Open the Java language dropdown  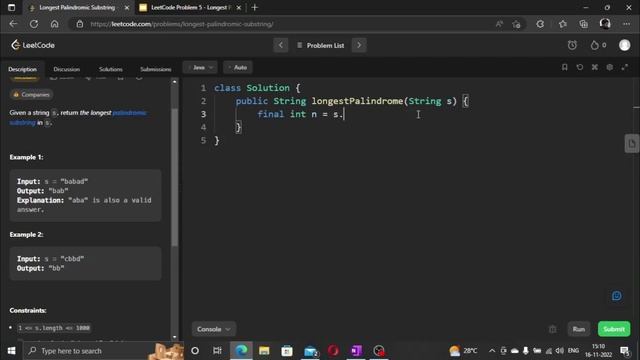click(200, 67)
